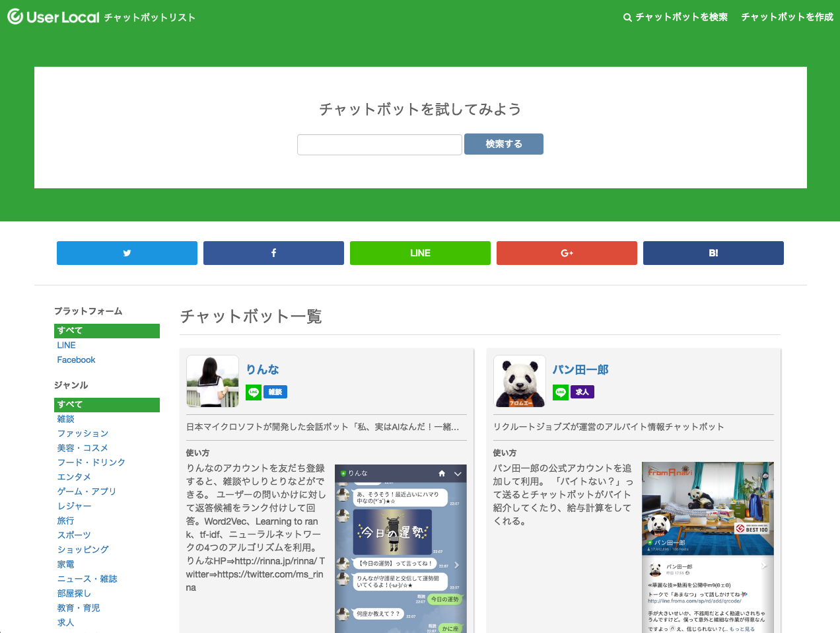
Task: Filter genre by 美容・コスメ
Action: (83, 448)
